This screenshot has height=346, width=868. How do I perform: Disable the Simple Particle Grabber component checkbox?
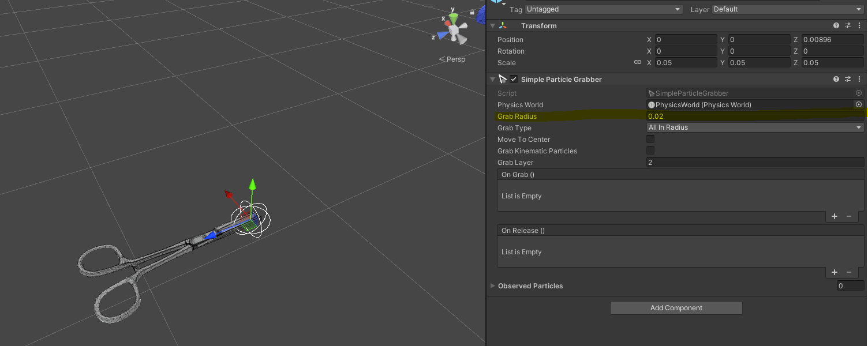514,80
